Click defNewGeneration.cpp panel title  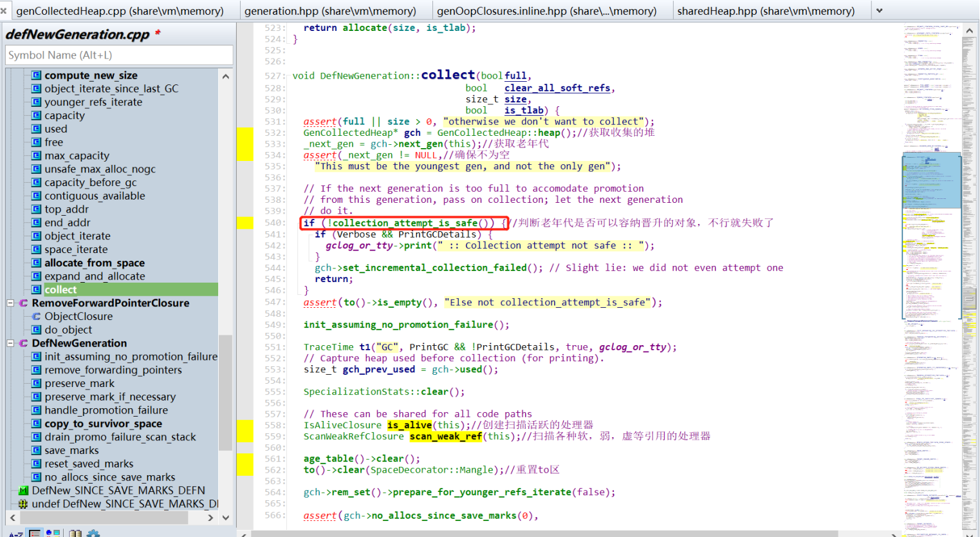[78, 34]
